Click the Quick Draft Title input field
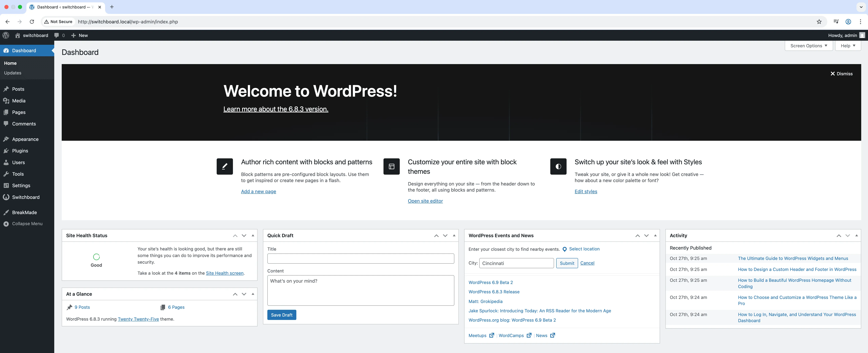 pyautogui.click(x=361, y=258)
